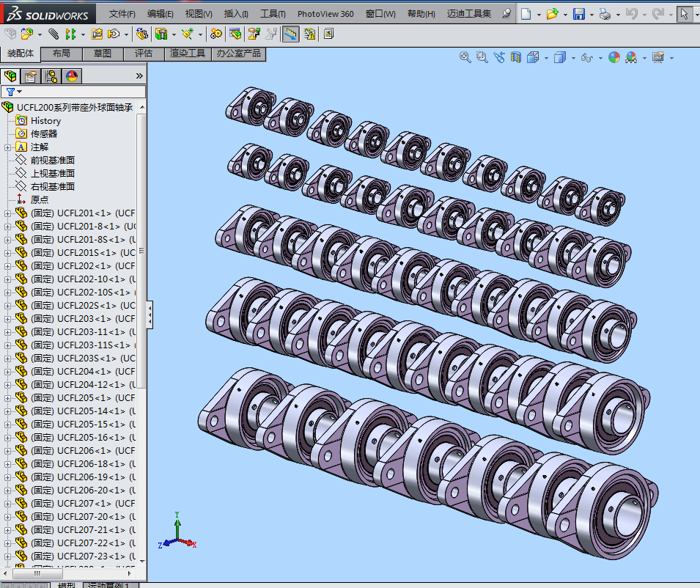Open the Linear Component Pattern tool
The height and width of the screenshot is (588, 700).
click(x=70, y=34)
